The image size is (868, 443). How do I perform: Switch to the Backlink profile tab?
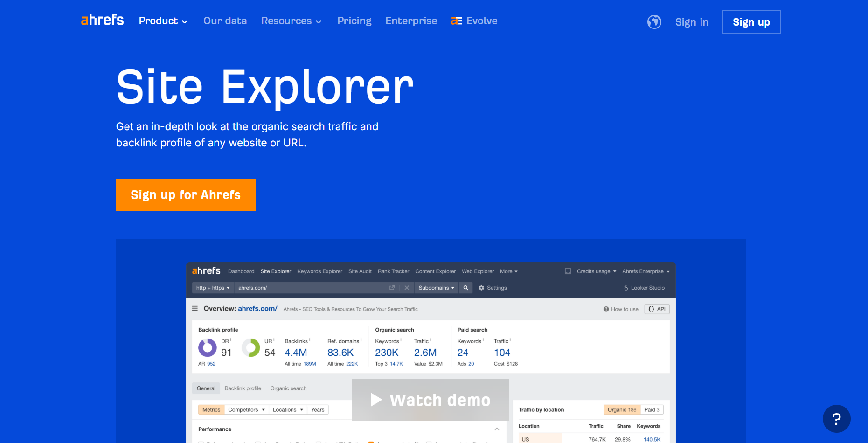click(x=243, y=388)
